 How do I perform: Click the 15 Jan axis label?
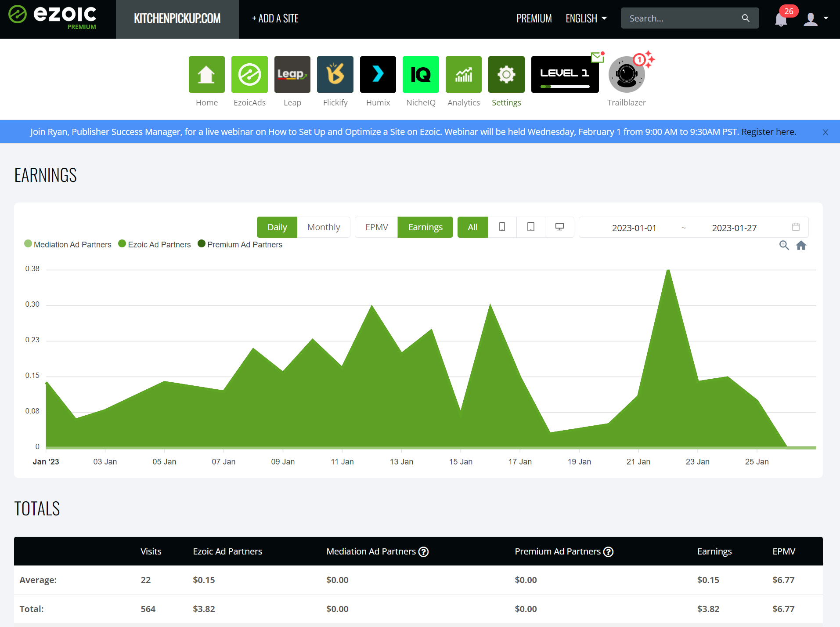[461, 462]
